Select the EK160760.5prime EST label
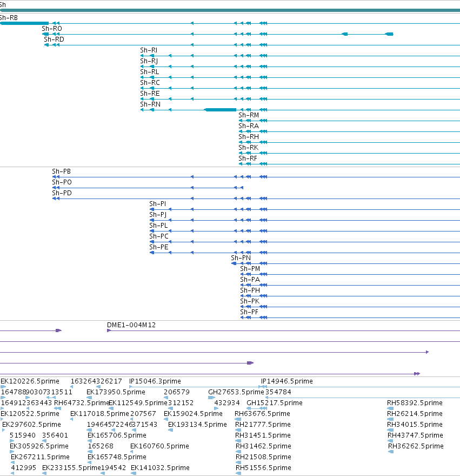Viewport: 460px width, 476px height. [x=159, y=446]
